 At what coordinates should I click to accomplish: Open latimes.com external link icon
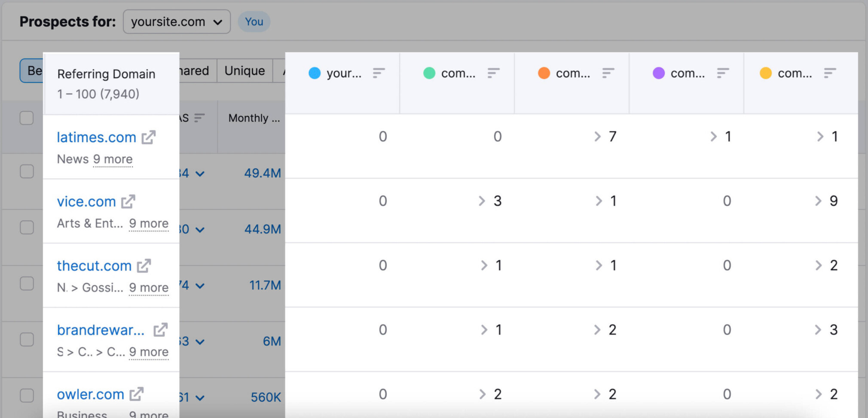coord(149,137)
